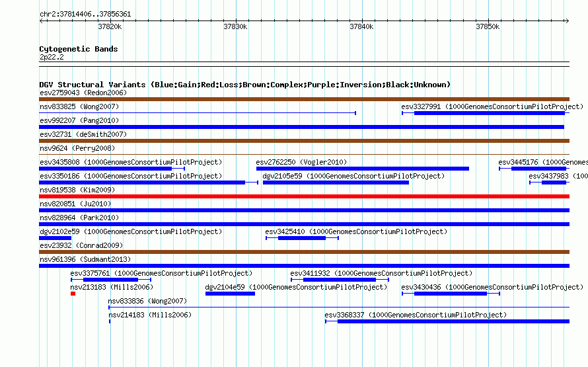
Task: Select the red nsv819538 loss bar
Action: pyautogui.click(x=304, y=196)
